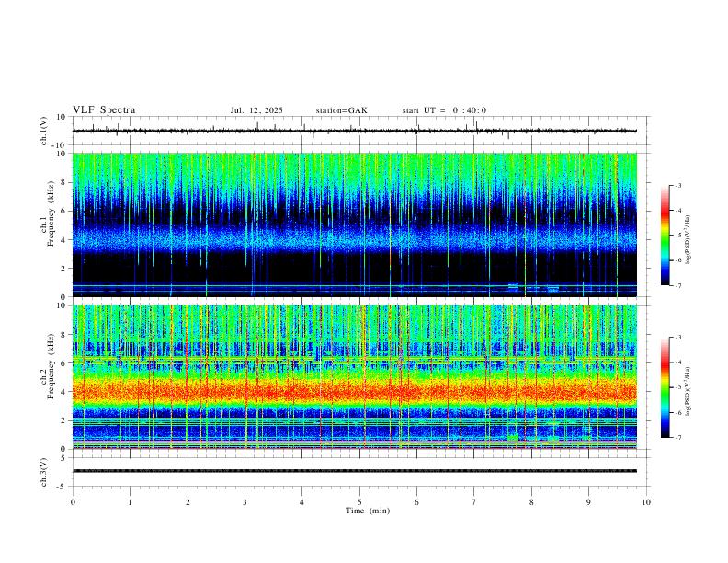The width and height of the screenshot is (728, 563).
Task: Click the 'start UT = 0:40:0' text
Action: coord(444,110)
